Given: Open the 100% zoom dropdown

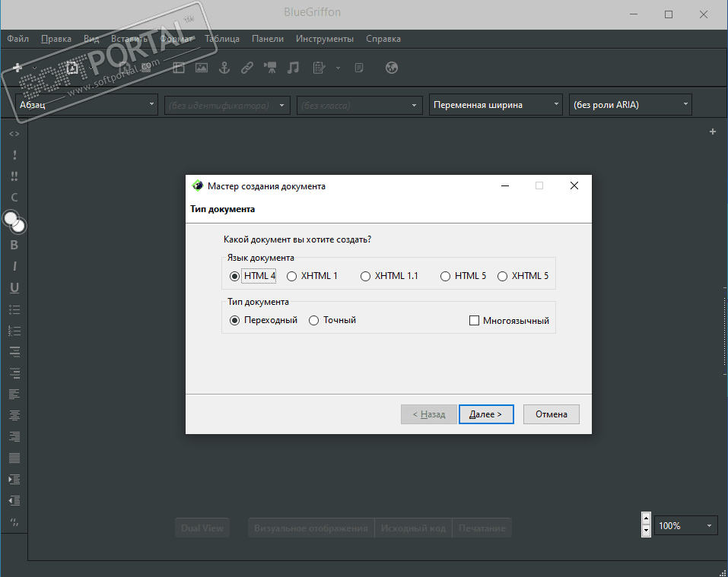Looking at the screenshot, I should [x=685, y=525].
